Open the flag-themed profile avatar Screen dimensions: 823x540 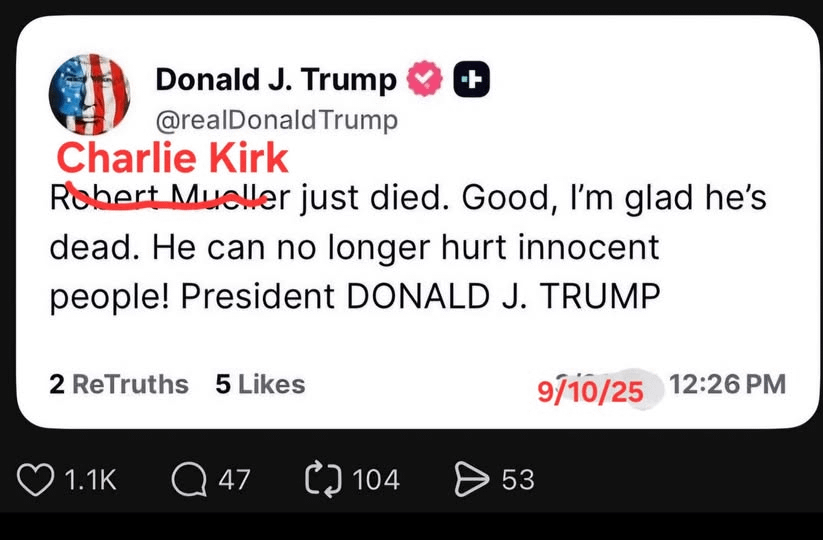pos(89,94)
